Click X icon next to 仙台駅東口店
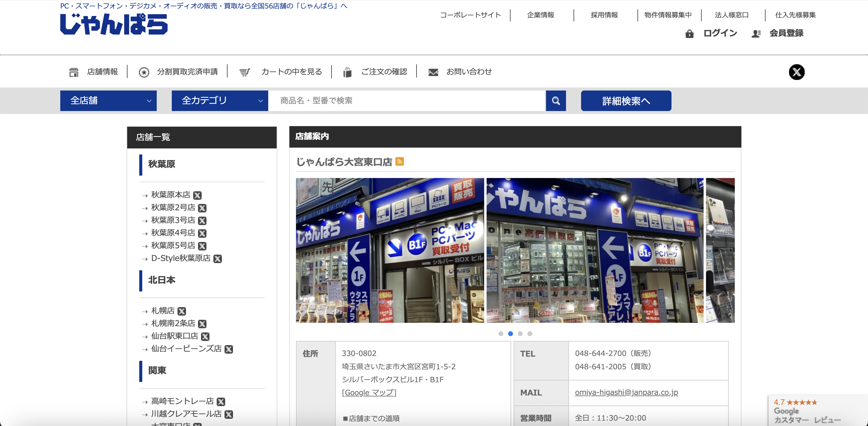Viewport: 868px width, 426px height. click(205, 336)
